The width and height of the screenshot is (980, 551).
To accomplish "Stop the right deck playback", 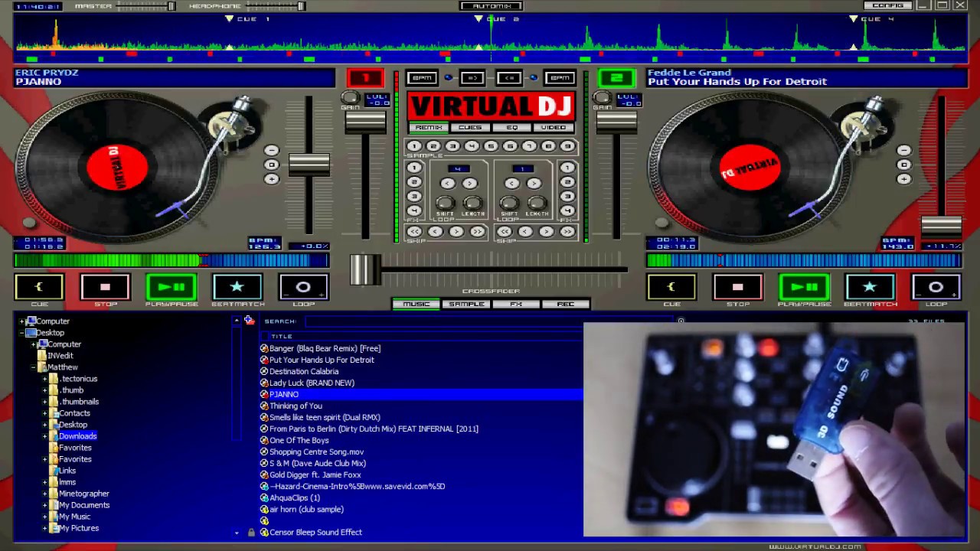I will tap(738, 287).
